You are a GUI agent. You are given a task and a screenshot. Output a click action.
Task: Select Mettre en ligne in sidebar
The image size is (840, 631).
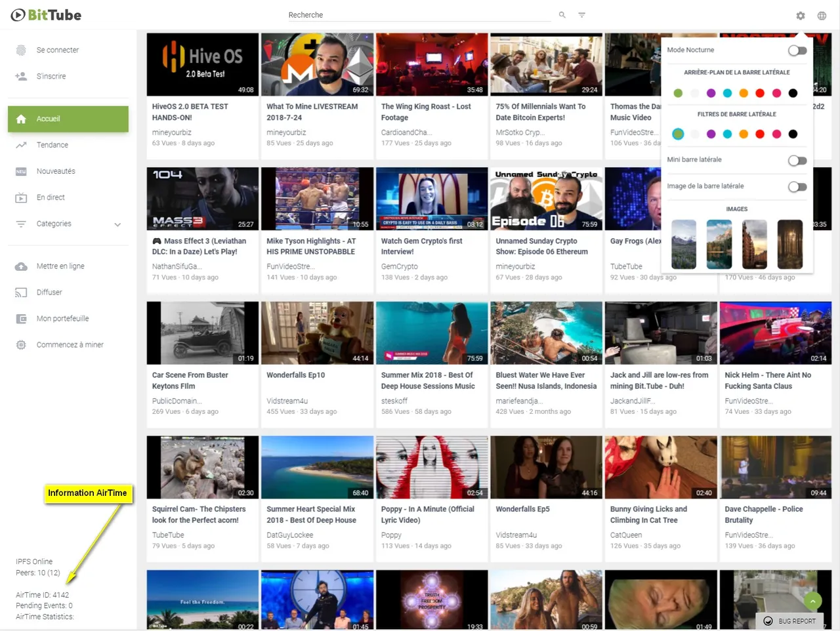60,266
